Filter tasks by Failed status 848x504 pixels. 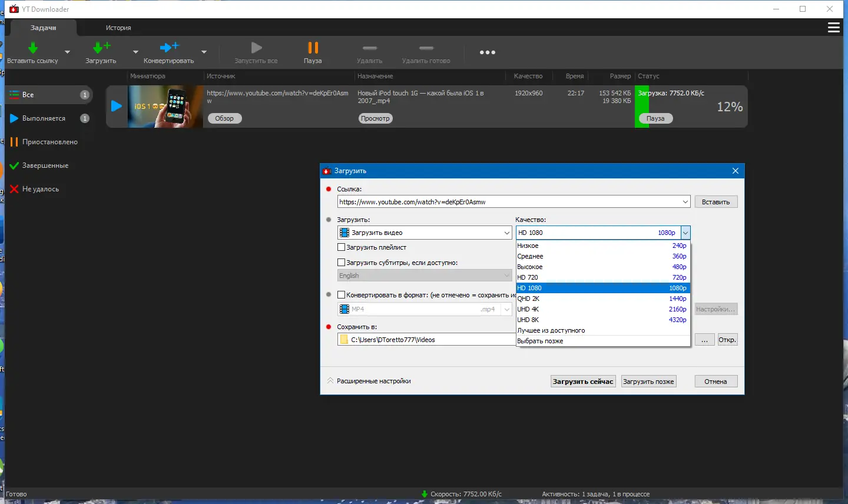pos(49,189)
